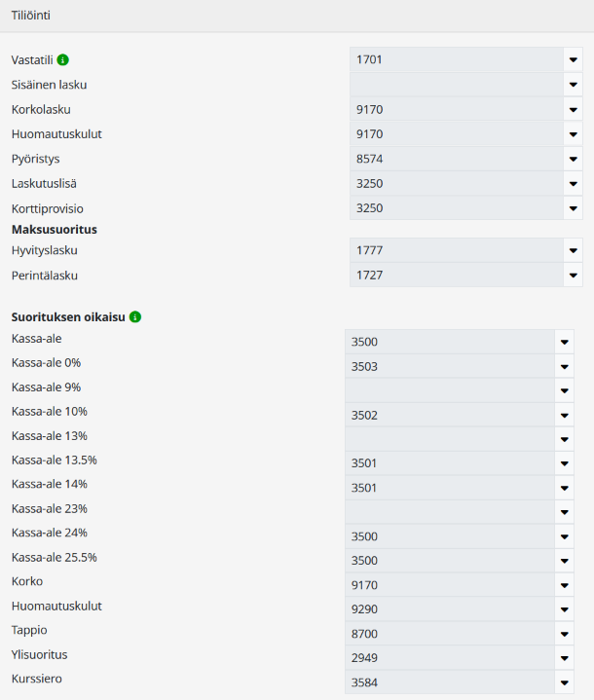Expand the Tappio account dropdown

tap(563, 634)
